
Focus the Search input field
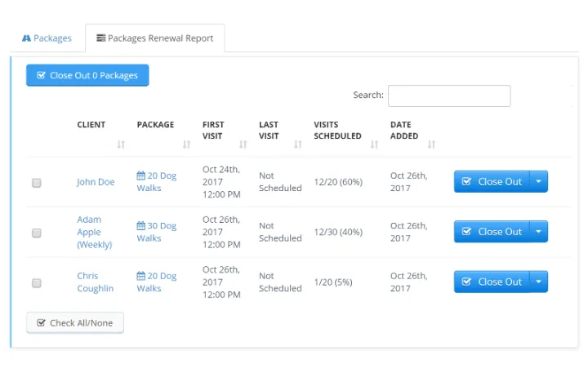[x=449, y=96]
